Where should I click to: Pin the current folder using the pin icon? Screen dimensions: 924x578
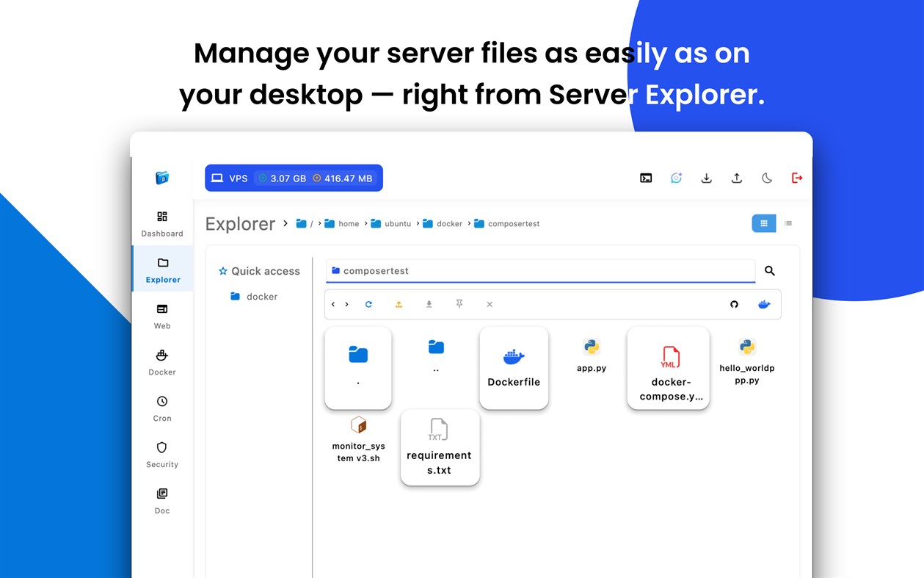(459, 303)
